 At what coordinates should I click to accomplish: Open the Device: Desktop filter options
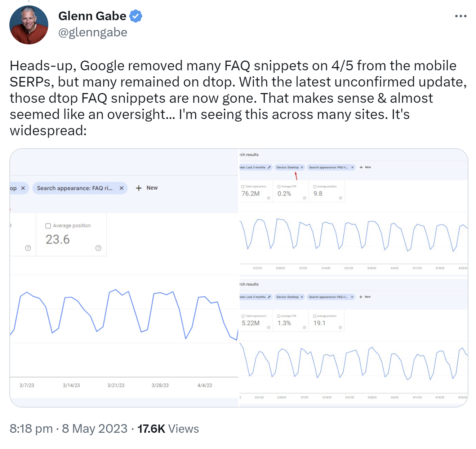pos(288,167)
